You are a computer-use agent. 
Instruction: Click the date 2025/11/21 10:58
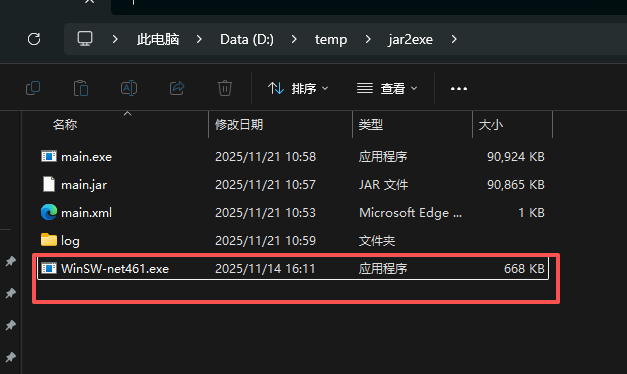(266, 156)
